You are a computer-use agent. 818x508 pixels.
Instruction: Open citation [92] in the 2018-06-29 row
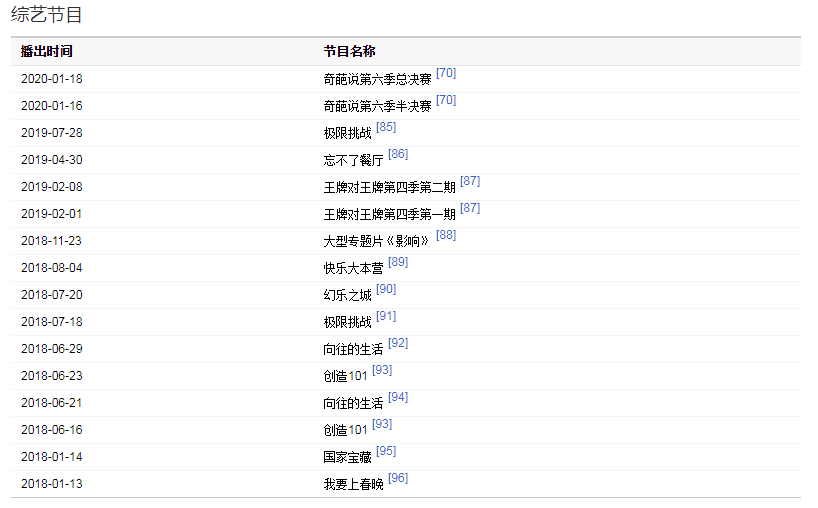pos(398,343)
